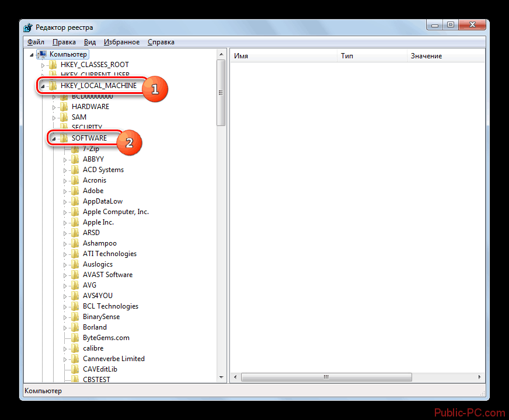Viewport: 509px width, 420px height.
Task: Click the AVAST Software folder icon
Action: pyautogui.click(x=75, y=275)
